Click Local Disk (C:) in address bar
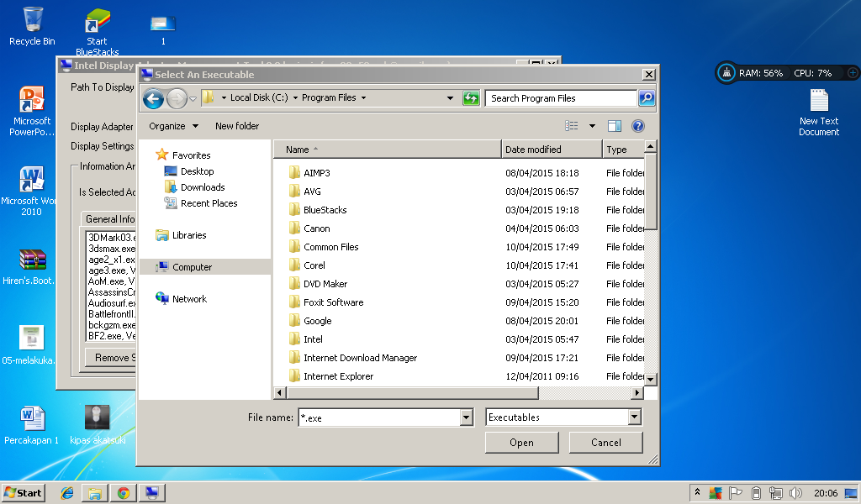The image size is (861, 504). coord(259,97)
